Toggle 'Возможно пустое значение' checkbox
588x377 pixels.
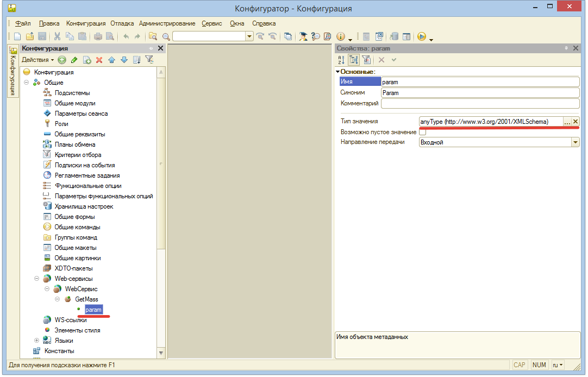click(x=423, y=132)
